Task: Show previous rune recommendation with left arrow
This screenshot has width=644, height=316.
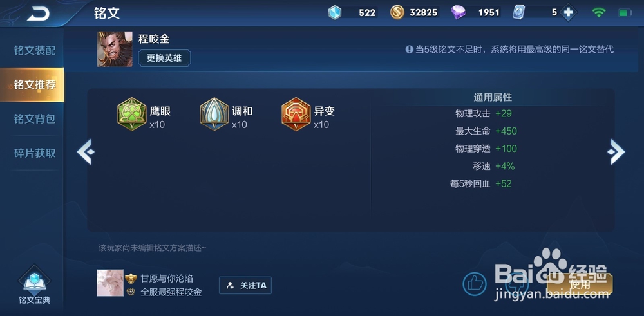Action: [86, 152]
